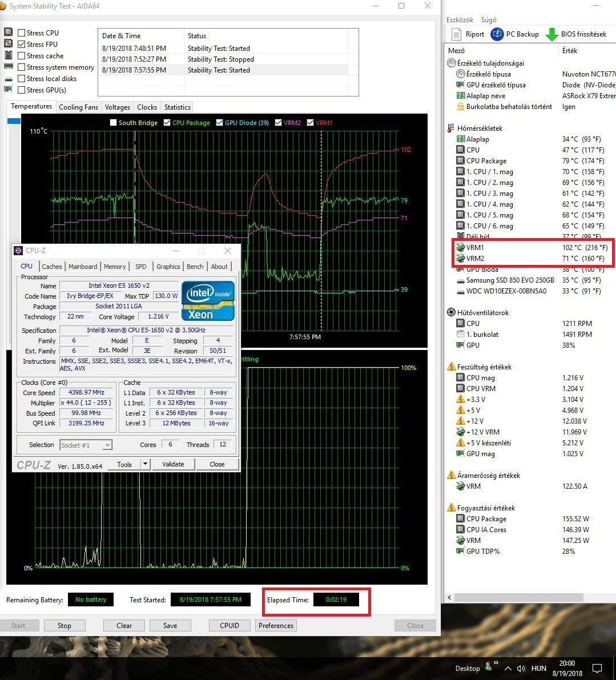616x680 pixels.
Task: Click the green BIOS frissítések arrow icon
Action: pos(551,34)
